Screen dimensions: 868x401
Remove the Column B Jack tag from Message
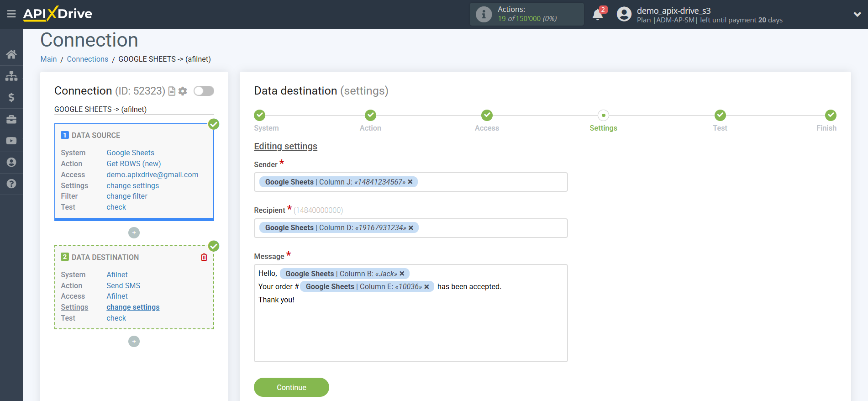(402, 274)
